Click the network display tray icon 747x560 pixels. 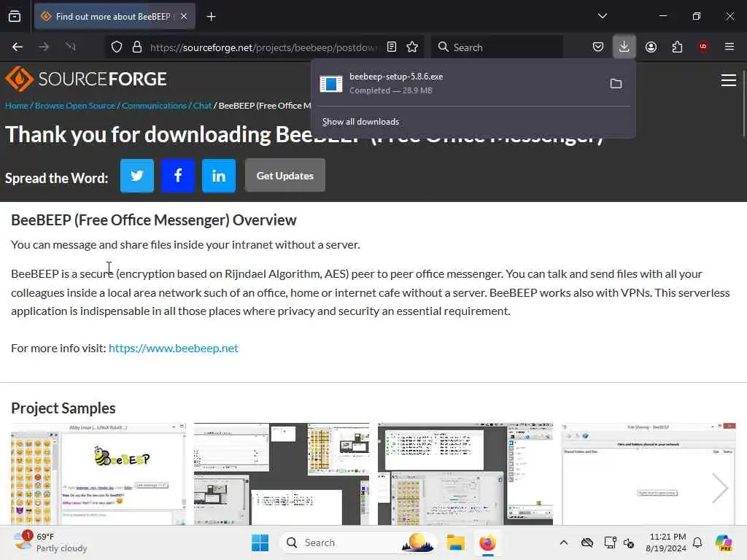[610, 542]
